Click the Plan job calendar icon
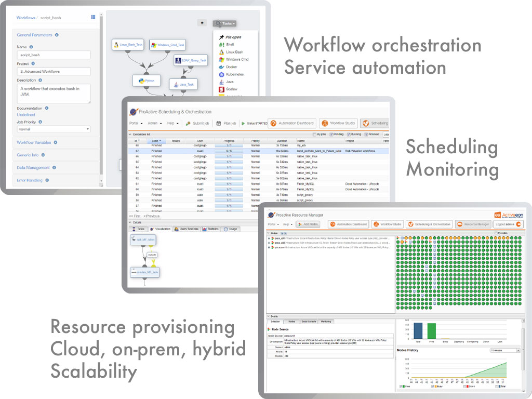This screenshot has width=532, height=399. pyautogui.click(x=219, y=123)
